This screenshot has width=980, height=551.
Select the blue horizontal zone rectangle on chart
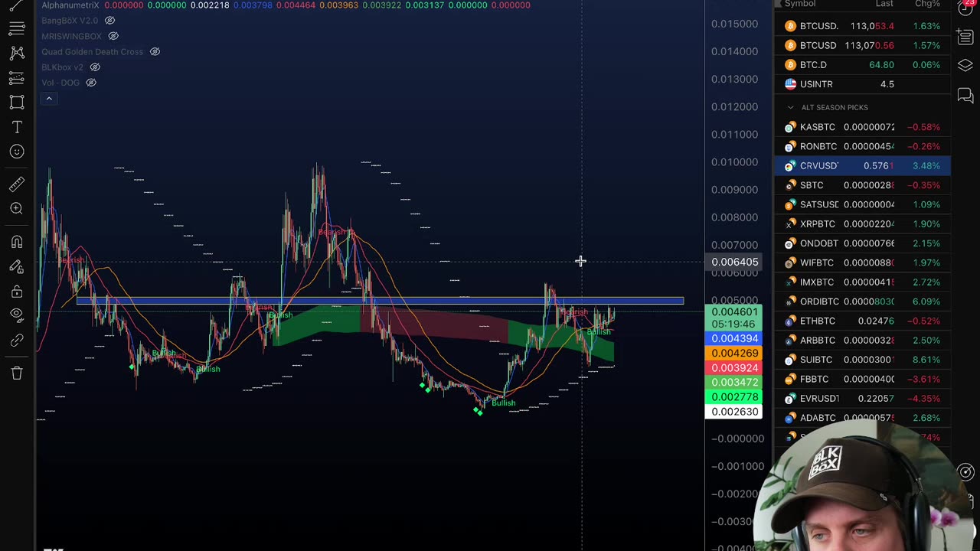click(x=380, y=302)
